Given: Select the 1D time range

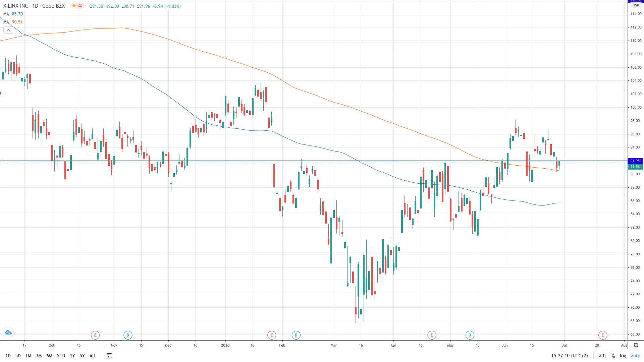Looking at the screenshot, I should point(8,356).
